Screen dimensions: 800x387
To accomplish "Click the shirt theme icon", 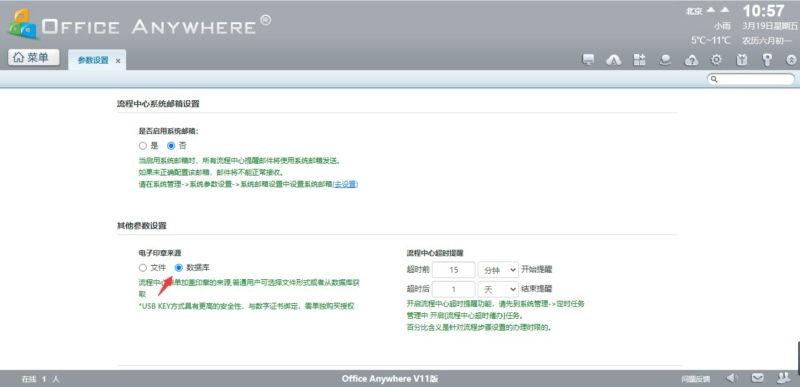I will [x=742, y=60].
